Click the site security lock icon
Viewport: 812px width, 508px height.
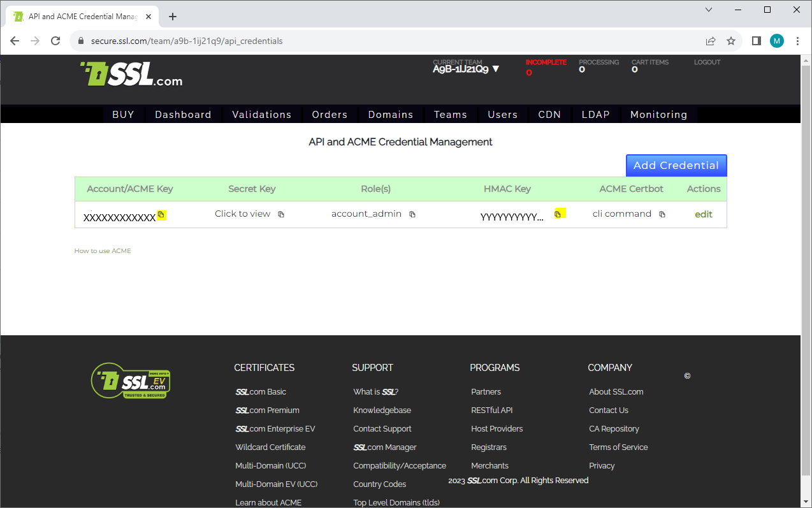coord(80,40)
